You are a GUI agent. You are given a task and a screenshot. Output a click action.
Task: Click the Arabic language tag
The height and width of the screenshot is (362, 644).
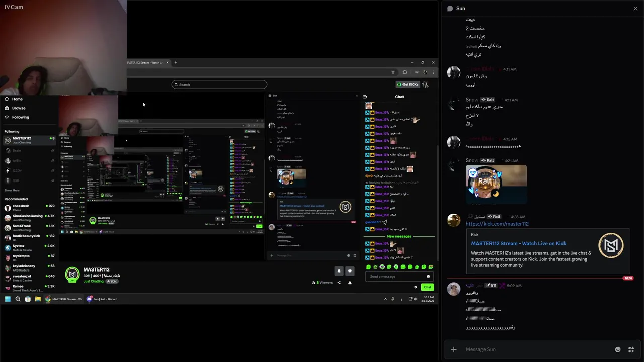[112, 281]
